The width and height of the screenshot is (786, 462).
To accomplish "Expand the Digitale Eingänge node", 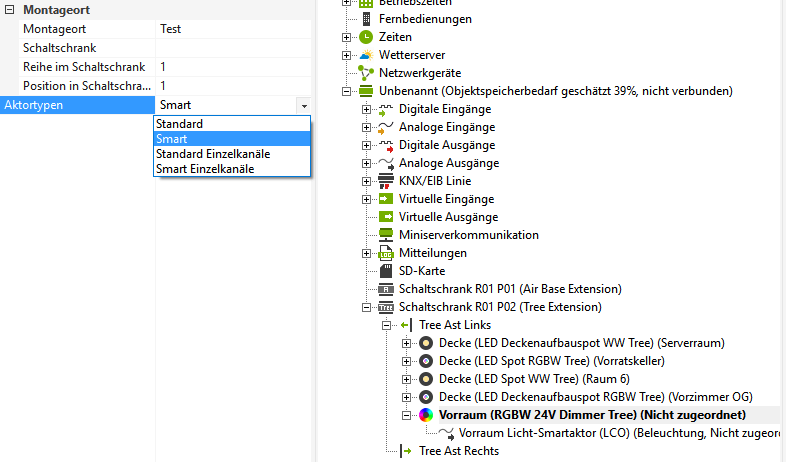I will (x=366, y=109).
